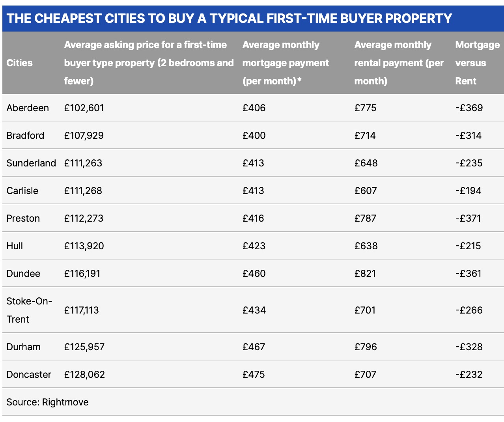Image resolution: width=504 pixels, height=422 pixels.
Task: Select Preston's -£371 mortgage versus rent cell
Action: tap(468, 218)
